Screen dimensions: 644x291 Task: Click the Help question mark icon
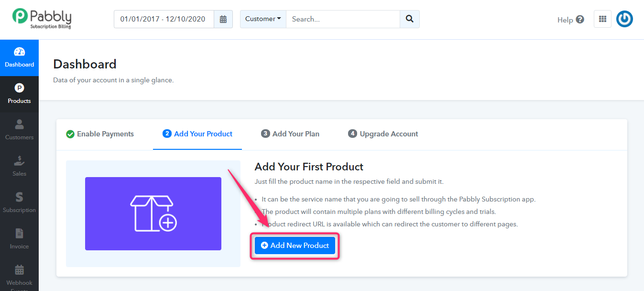(x=580, y=20)
